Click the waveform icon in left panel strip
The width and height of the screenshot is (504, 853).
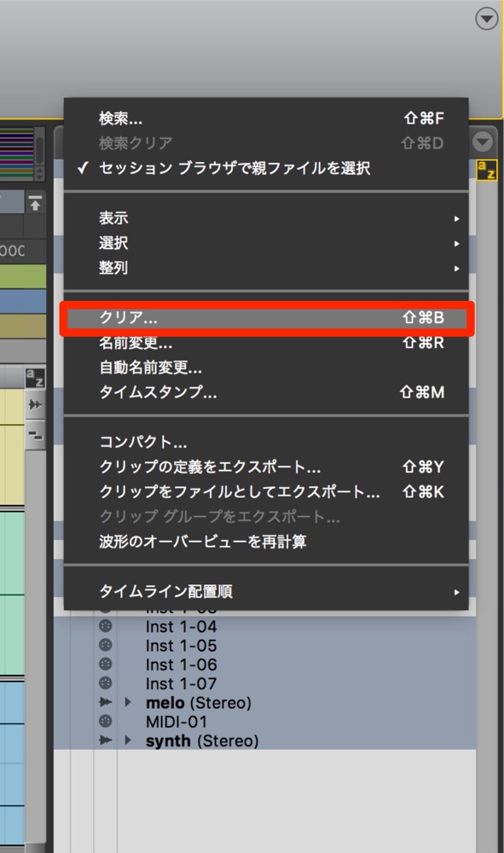click(35, 404)
